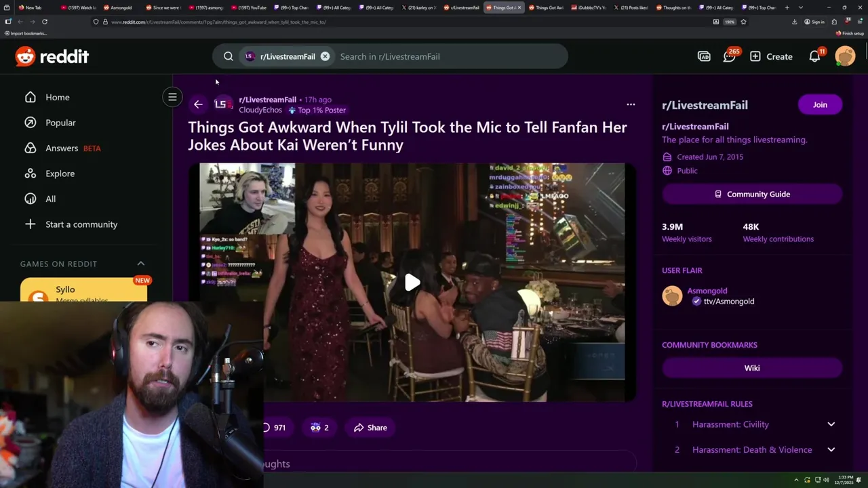Collapse the left navigation sidebar
The width and height of the screenshot is (868, 488).
tap(172, 97)
